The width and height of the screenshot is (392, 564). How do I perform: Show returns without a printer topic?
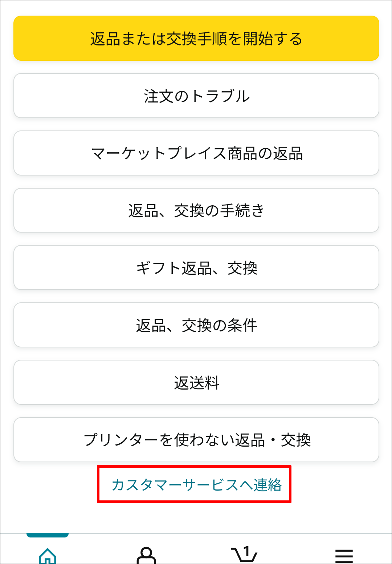tap(196, 440)
